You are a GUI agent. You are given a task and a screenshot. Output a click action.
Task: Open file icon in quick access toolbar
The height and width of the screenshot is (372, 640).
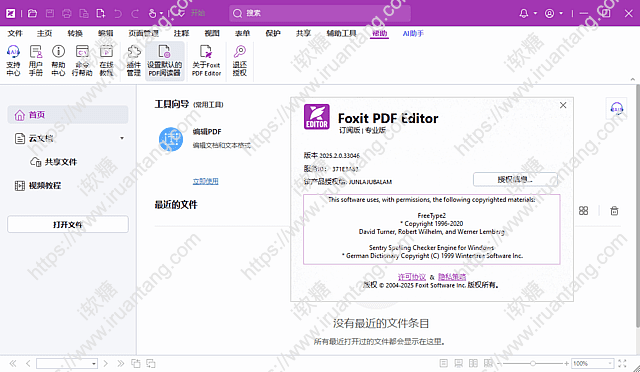(32, 13)
